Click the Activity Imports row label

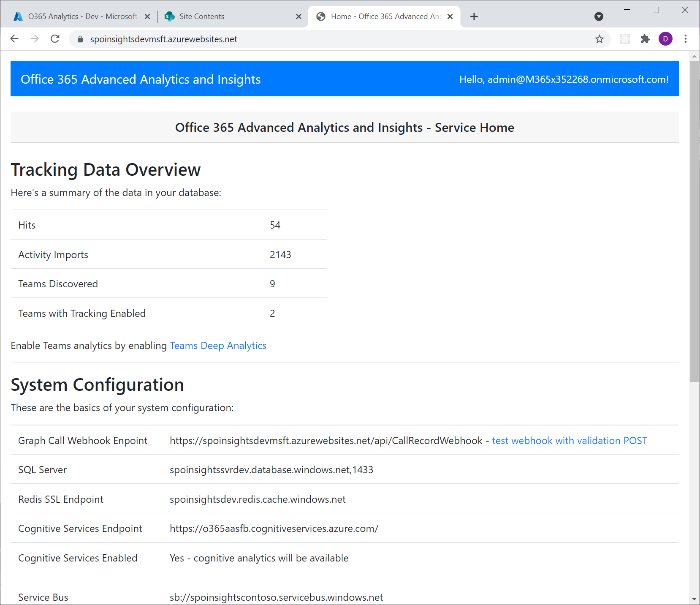point(53,255)
